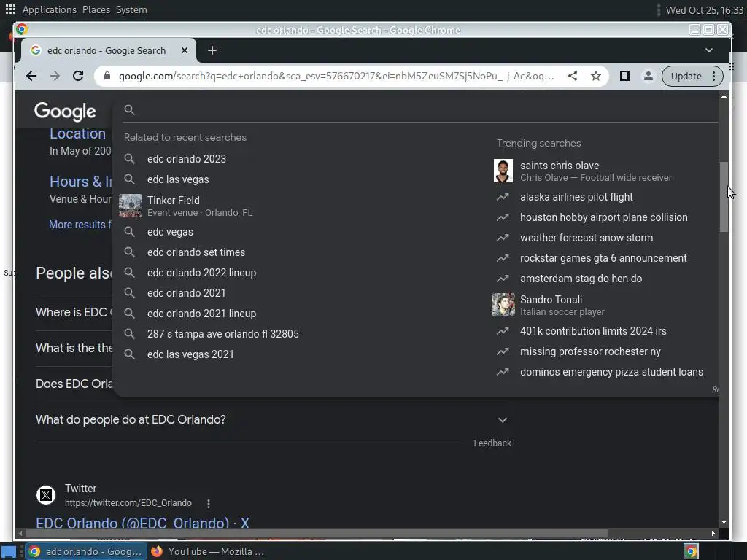Viewport: 747px width, 560px height.
Task: Share this page using the share icon
Action: pos(573,76)
